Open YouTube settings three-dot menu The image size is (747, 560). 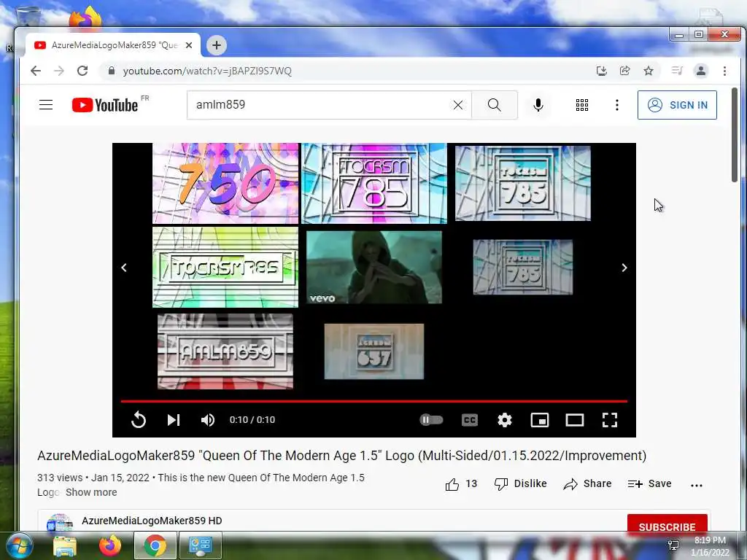click(x=617, y=105)
